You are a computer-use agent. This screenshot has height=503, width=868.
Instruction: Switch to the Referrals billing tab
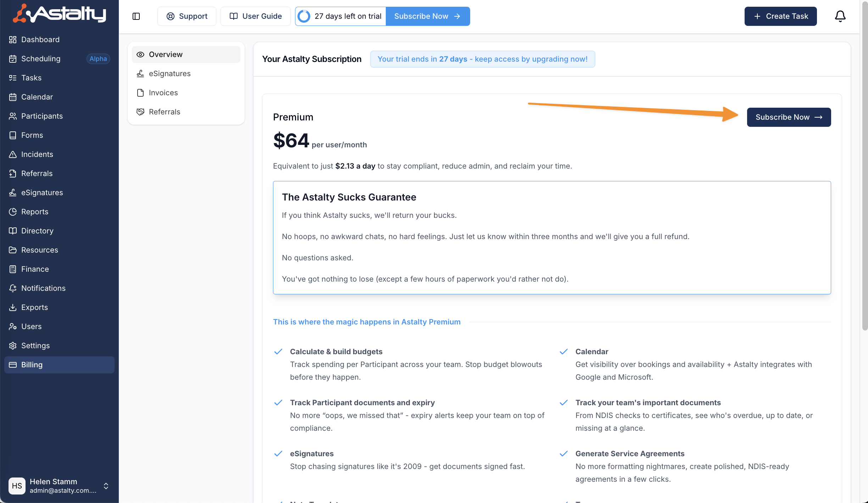186,112
